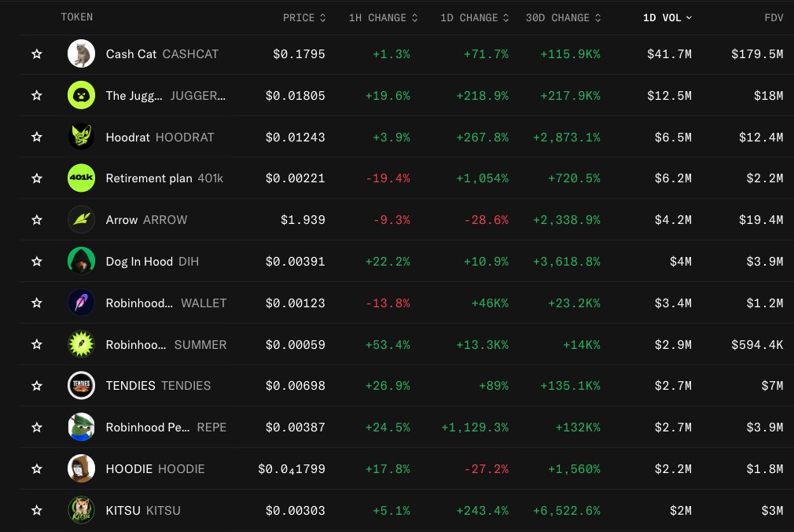Click the -19.4% 1H change value
Image resolution: width=794 pixels, height=532 pixels.
tap(388, 178)
